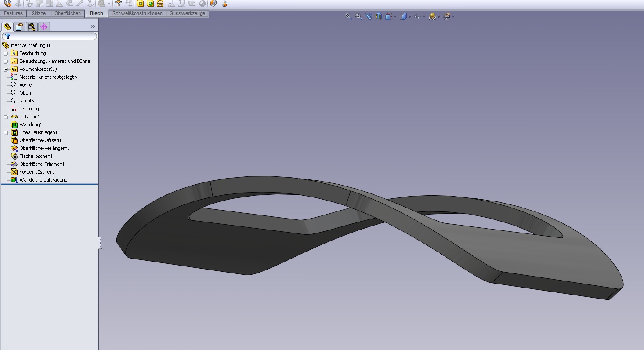Return to the previous view
The width and height of the screenshot is (644, 350).
click(369, 16)
